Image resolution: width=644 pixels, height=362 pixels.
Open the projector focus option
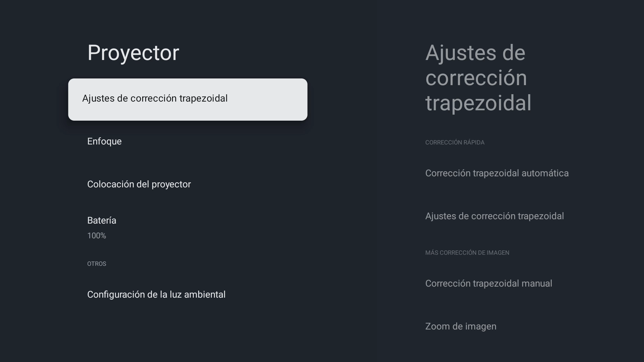coord(104,141)
